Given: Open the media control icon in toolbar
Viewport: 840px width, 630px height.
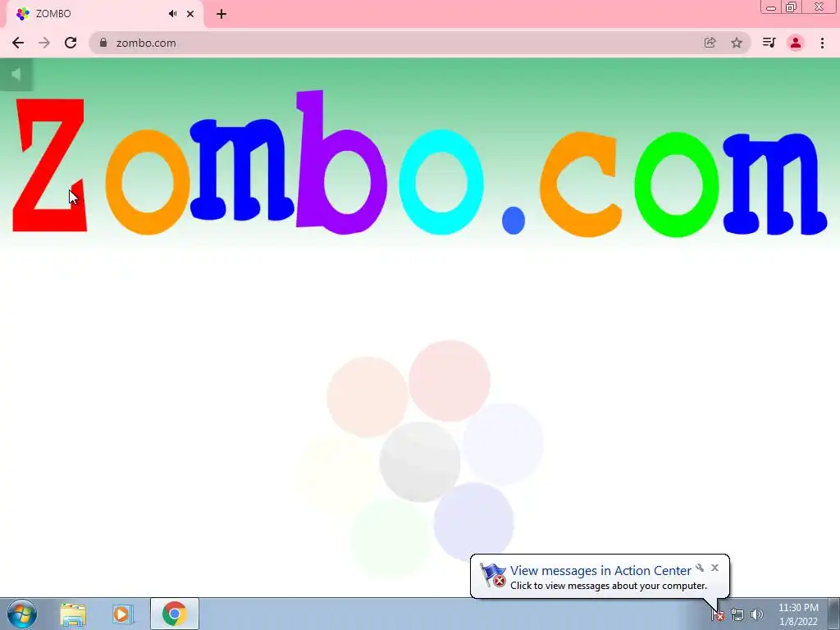Looking at the screenshot, I should click(x=769, y=43).
